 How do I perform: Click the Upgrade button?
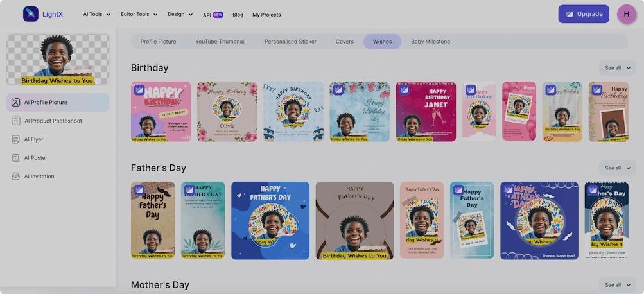[x=583, y=14]
